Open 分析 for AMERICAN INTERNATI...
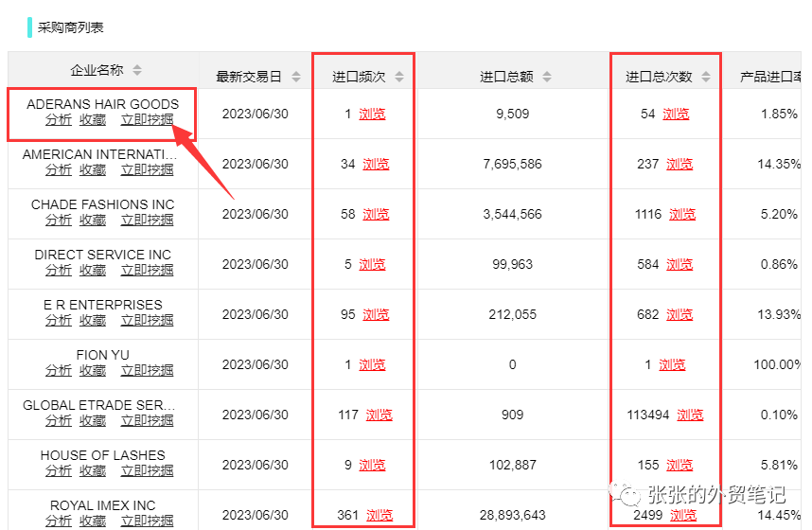Viewport: 812px width, 530px height. pyautogui.click(x=59, y=170)
